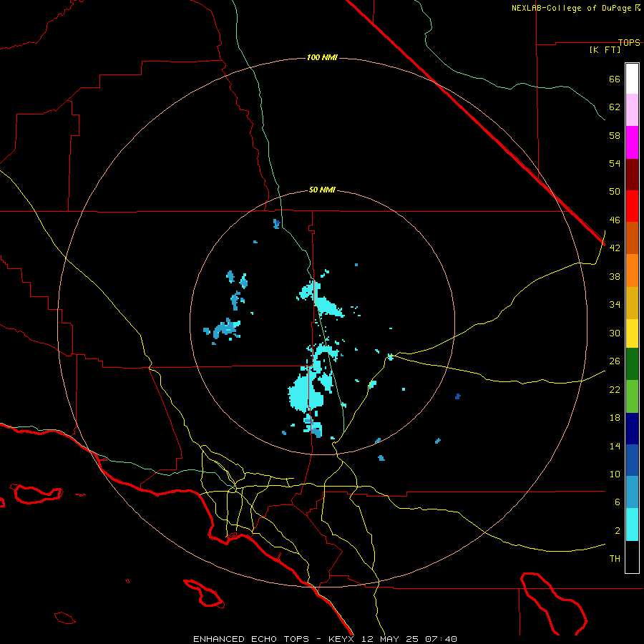Viewport: 644px width, 644px height.
Task: Click the gold swatch near 34
Action: (632, 303)
